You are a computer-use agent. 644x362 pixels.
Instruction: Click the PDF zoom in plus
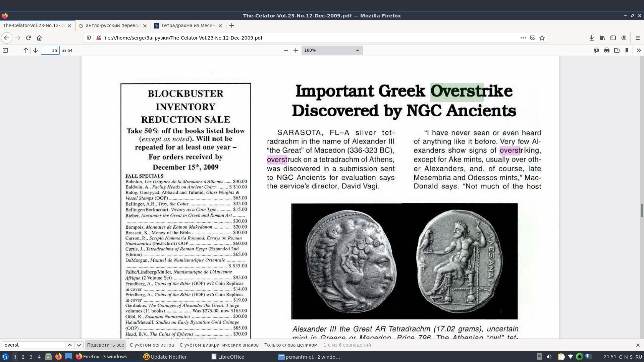296,50
